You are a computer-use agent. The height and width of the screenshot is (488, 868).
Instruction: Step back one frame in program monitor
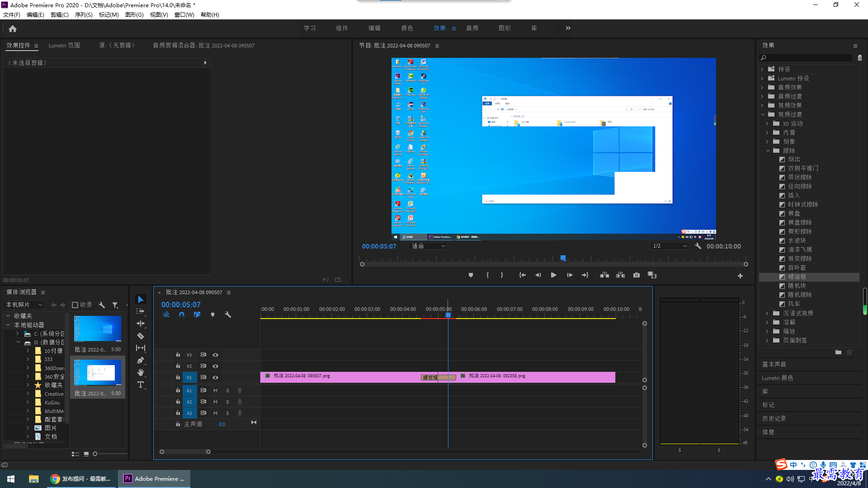pos(538,275)
